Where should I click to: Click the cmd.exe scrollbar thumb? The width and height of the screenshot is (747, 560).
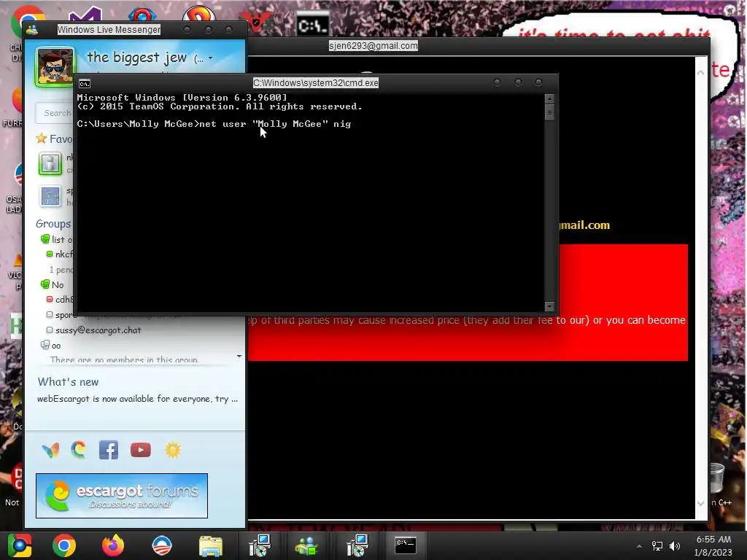[549, 113]
